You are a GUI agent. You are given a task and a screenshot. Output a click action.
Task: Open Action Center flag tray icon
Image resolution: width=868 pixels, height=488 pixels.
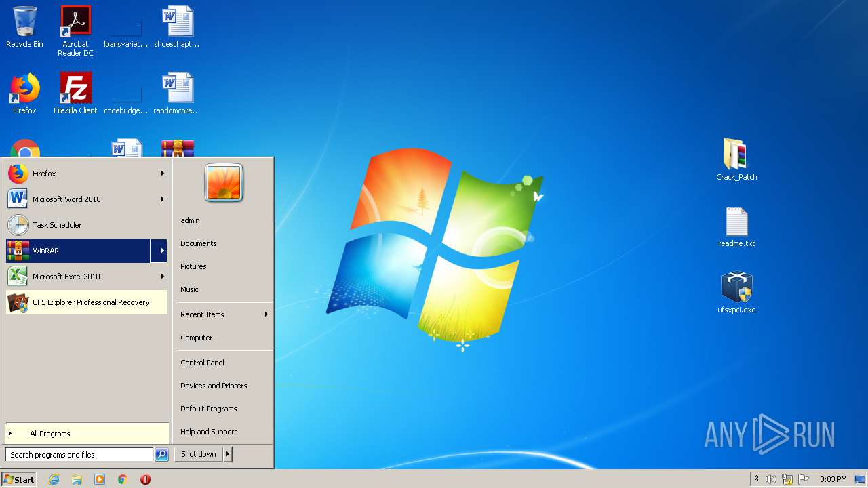click(804, 479)
